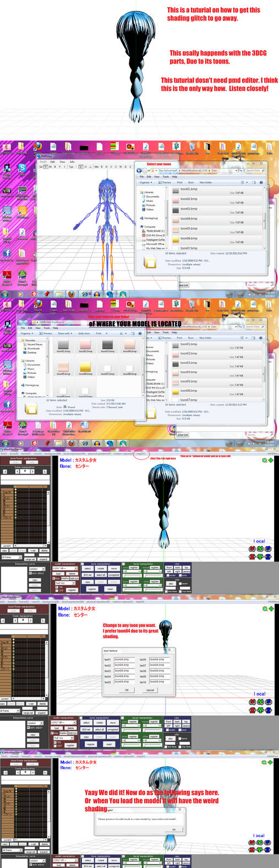
Task: Click the back arrow in Select your toons window
Action: 139,170
